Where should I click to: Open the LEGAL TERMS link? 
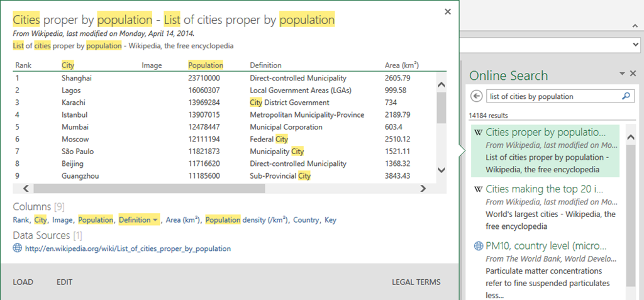(416, 282)
